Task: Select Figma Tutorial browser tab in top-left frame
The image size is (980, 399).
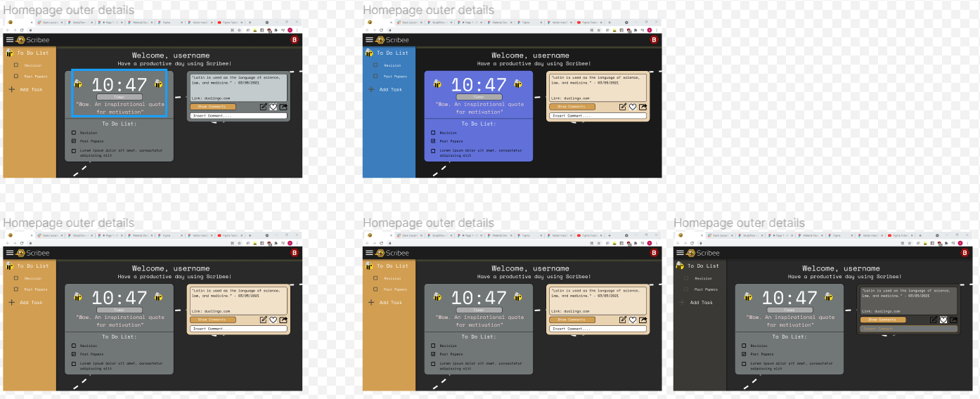Action: [231, 22]
